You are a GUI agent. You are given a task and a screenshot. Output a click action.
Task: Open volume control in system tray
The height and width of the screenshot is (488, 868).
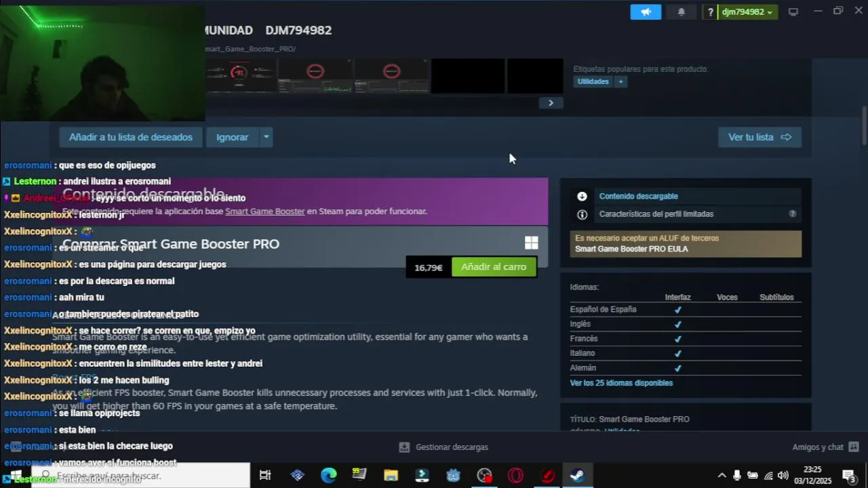pos(783,476)
